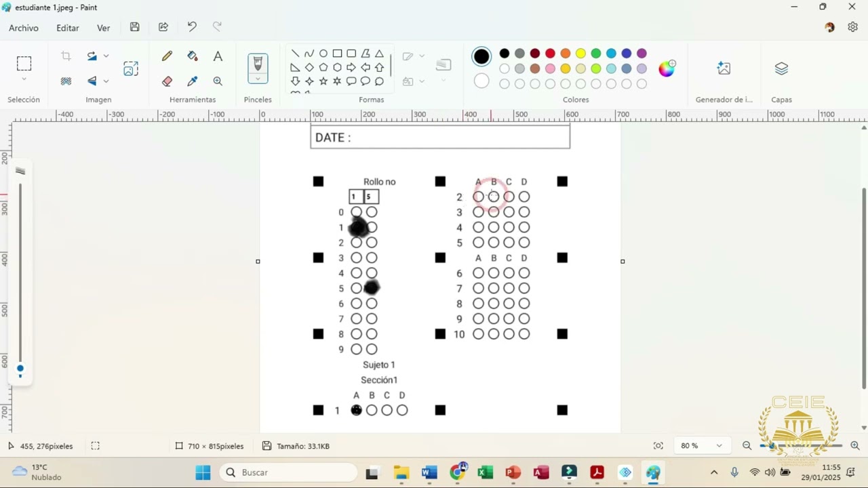Select the Pencil tool
868x488 pixels.
click(x=167, y=56)
